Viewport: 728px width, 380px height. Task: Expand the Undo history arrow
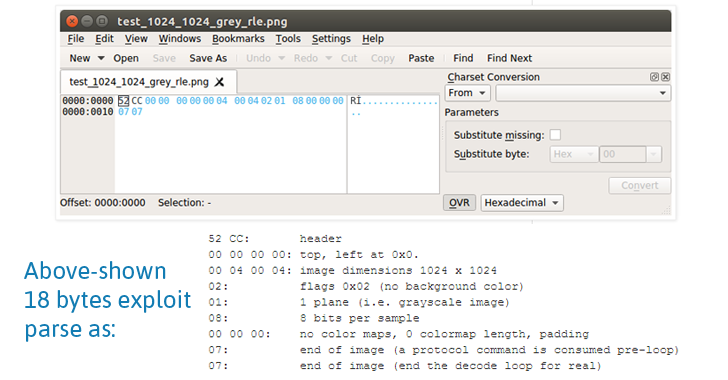click(x=281, y=58)
